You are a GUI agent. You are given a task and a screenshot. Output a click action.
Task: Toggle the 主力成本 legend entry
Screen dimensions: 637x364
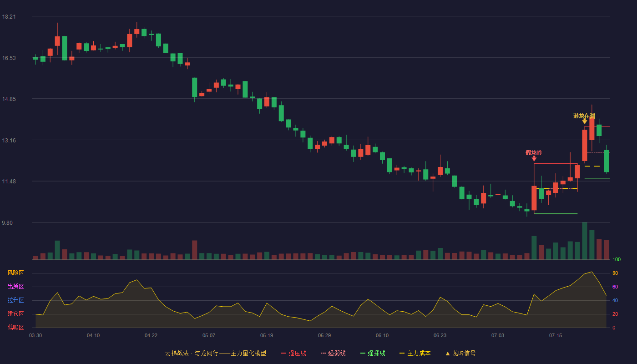click(415, 353)
